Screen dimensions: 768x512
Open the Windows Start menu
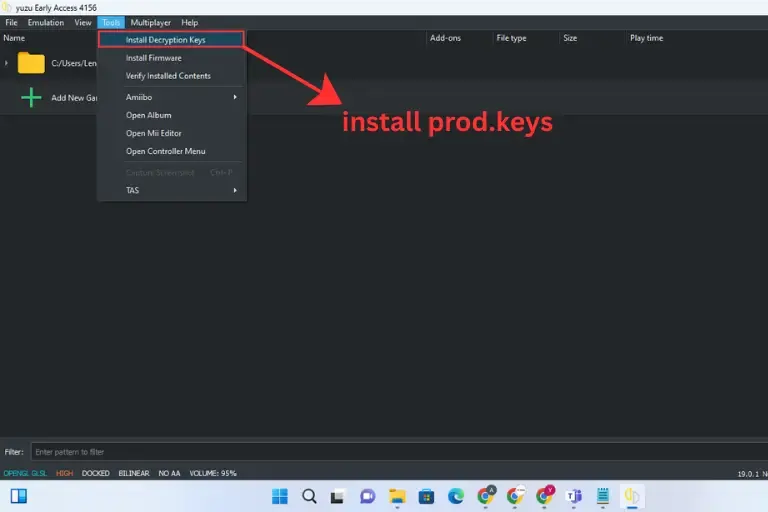pyautogui.click(x=280, y=496)
